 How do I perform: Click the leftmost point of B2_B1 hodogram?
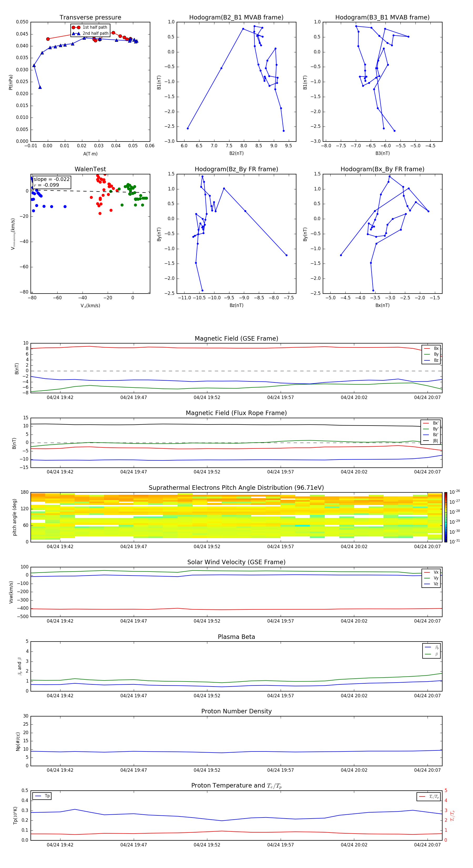coord(188,128)
